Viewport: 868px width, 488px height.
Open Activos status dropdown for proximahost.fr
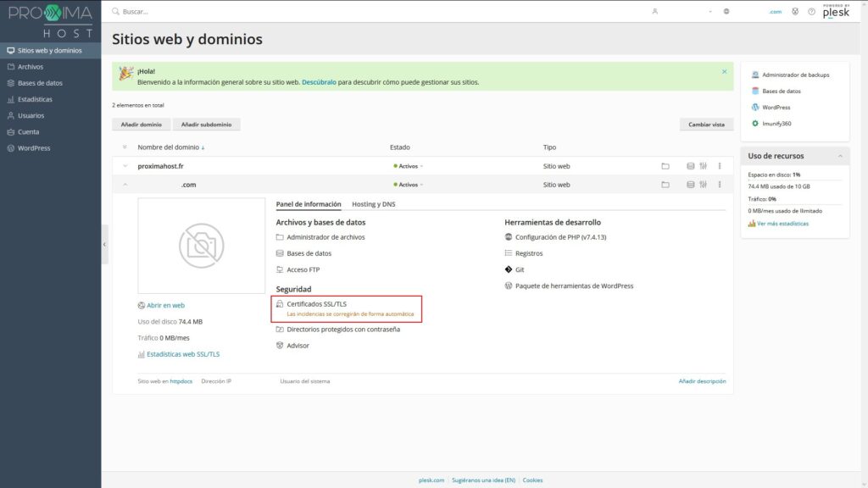tap(409, 166)
